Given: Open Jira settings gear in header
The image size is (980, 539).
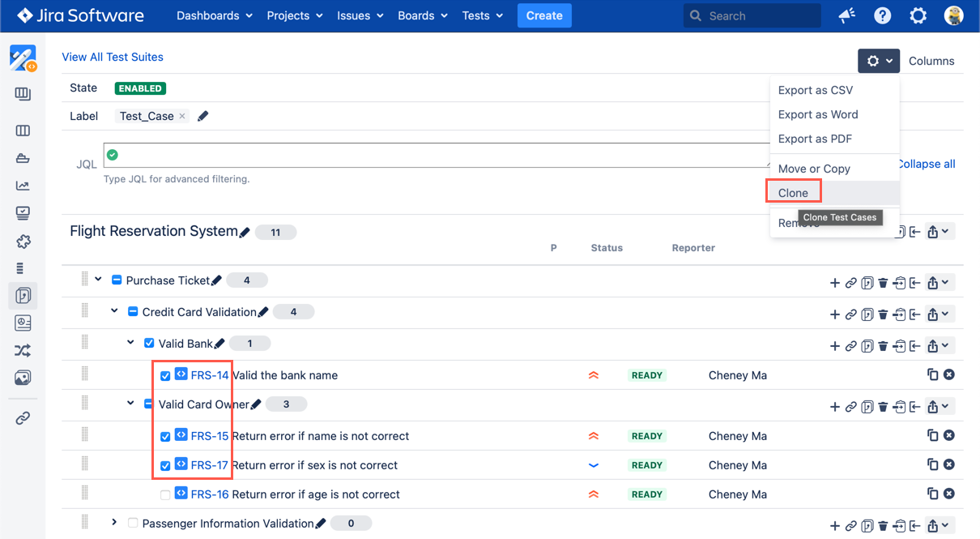Looking at the screenshot, I should 918,16.
